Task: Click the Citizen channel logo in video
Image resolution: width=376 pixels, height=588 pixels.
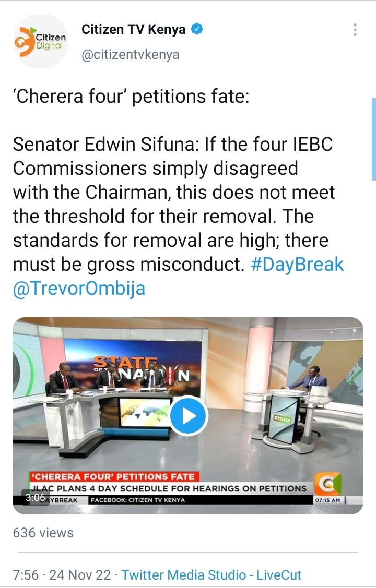Action: click(328, 483)
